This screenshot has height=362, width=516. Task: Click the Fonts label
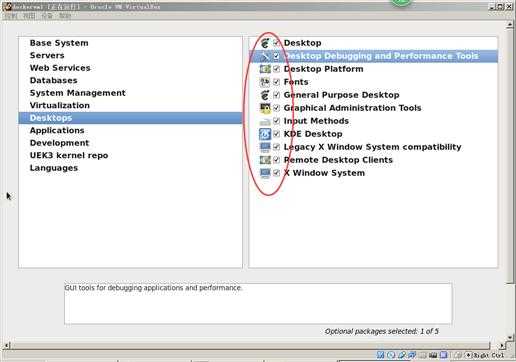point(296,82)
